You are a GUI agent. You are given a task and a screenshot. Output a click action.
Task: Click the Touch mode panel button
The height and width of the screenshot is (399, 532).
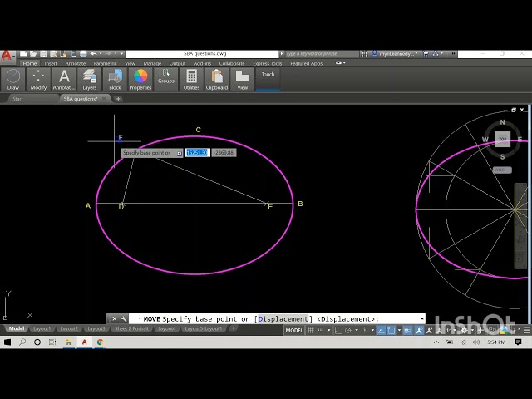pyautogui.click(x=268, y=80)
